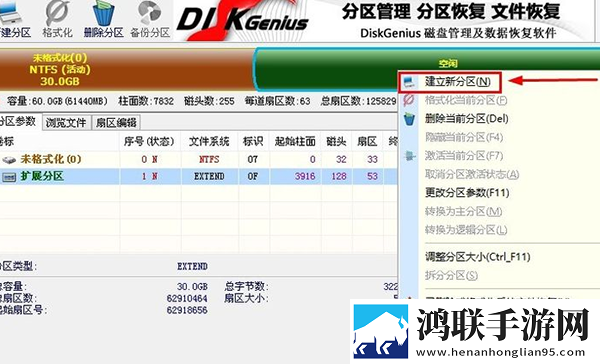This screenshot has height=364, width=600.
Task: Click the EXTEND file system cell
Action: tap(209, 176)
